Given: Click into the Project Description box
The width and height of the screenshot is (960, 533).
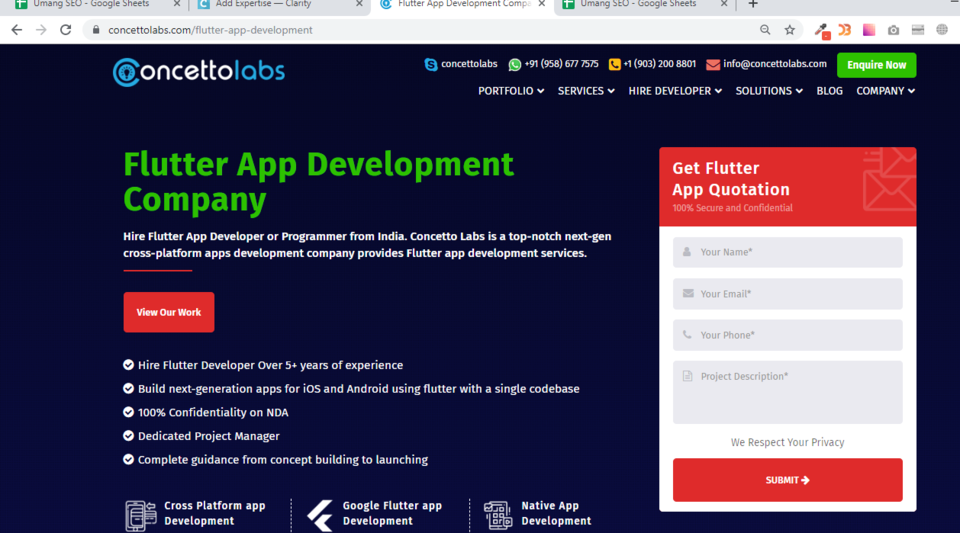Looking at the screenshot, I should 787,392.
